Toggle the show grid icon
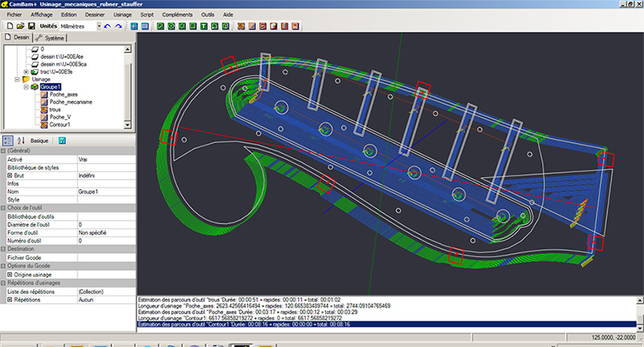 134,27
